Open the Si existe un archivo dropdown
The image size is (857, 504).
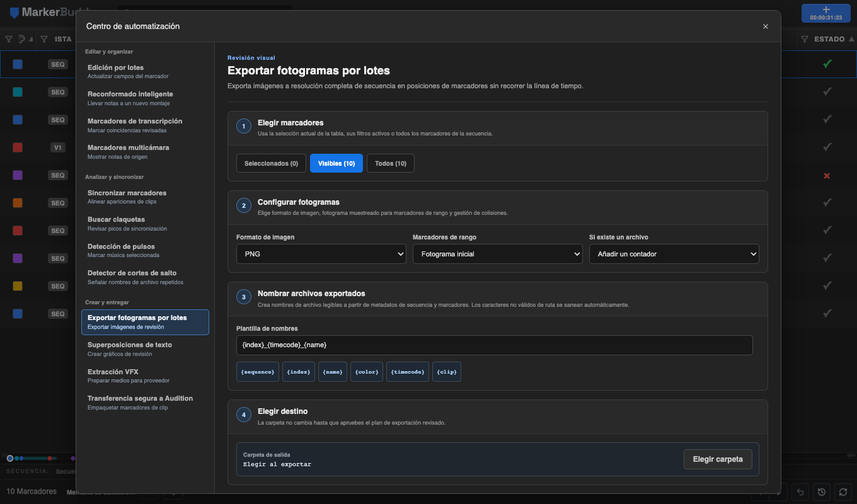(674, 254)
